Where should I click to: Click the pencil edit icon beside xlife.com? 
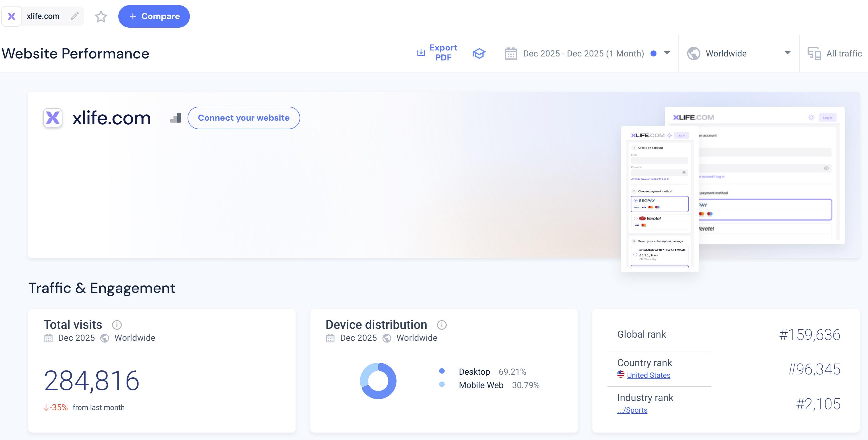(x=74, y=16)
